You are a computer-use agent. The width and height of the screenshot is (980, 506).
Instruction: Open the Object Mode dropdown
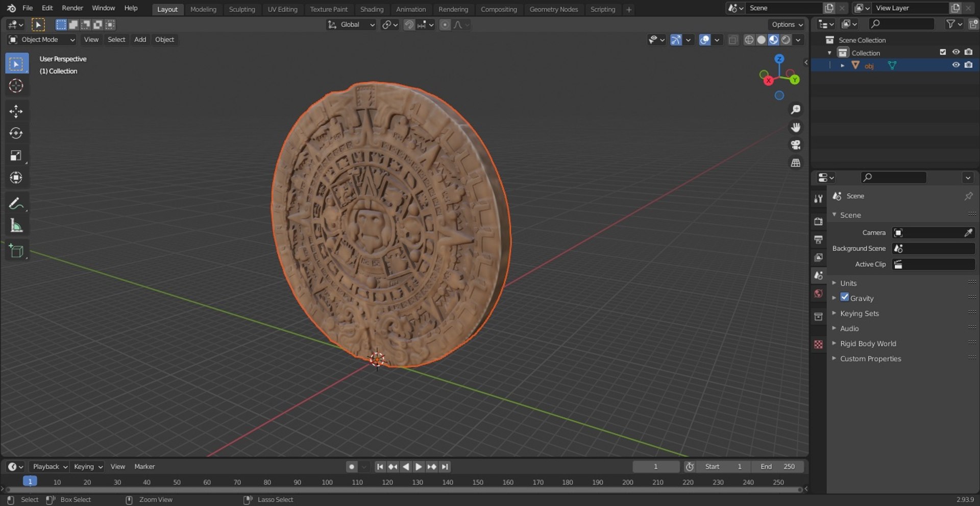pyautogui.click(x=42, y=40)
